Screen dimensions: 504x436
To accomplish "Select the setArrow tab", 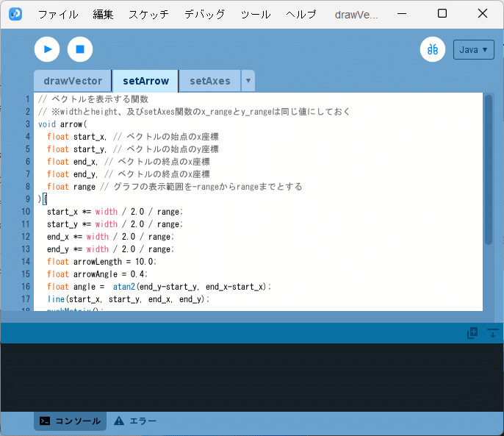I will click(145, 81).
